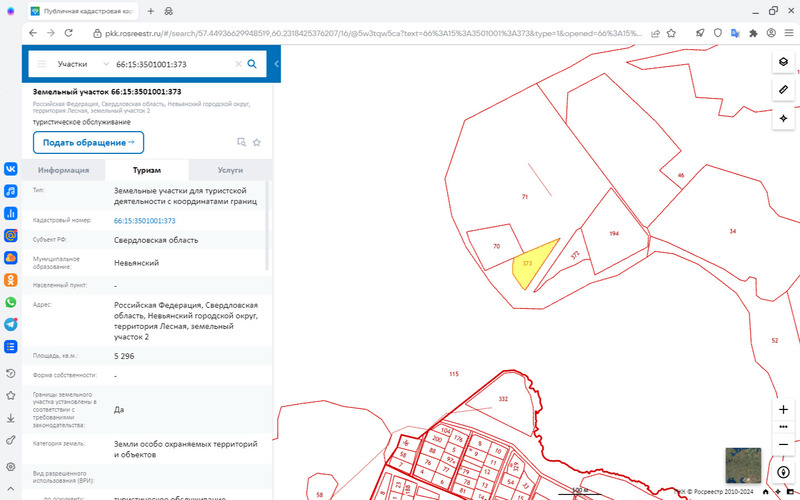This screenshot has width=800, height=500.
Task: Click the home icon at map bottom
Action: [x=765, y=491]
